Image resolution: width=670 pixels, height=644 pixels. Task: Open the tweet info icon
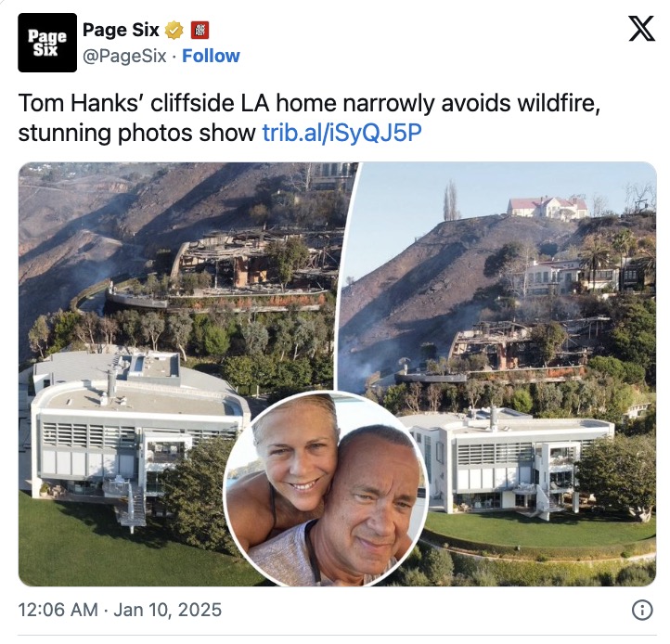[x=641, y=610]
